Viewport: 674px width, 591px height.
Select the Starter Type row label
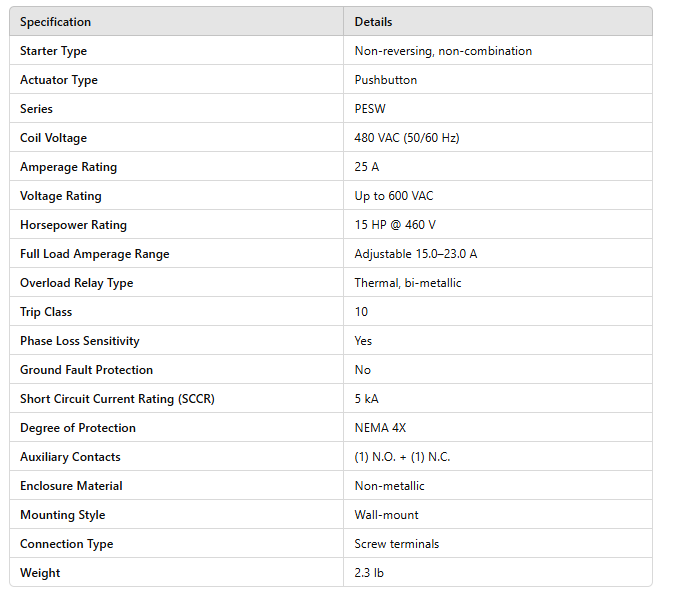click(53, 51)
